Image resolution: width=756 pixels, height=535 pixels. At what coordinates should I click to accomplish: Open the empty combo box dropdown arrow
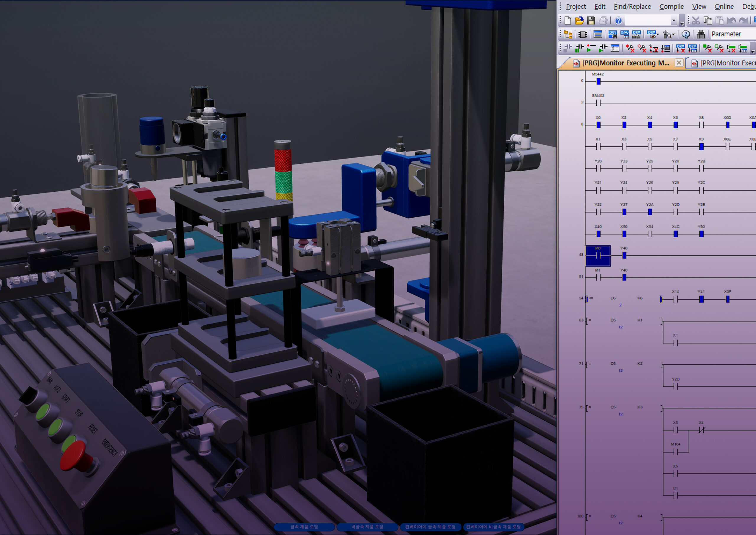tap(674, 20)
